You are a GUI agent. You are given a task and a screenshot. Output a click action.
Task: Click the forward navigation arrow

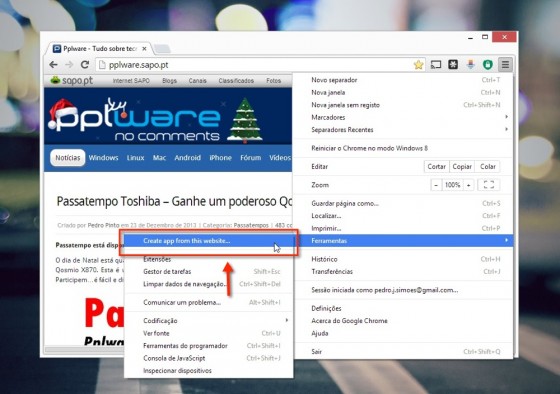pos(69,65)
